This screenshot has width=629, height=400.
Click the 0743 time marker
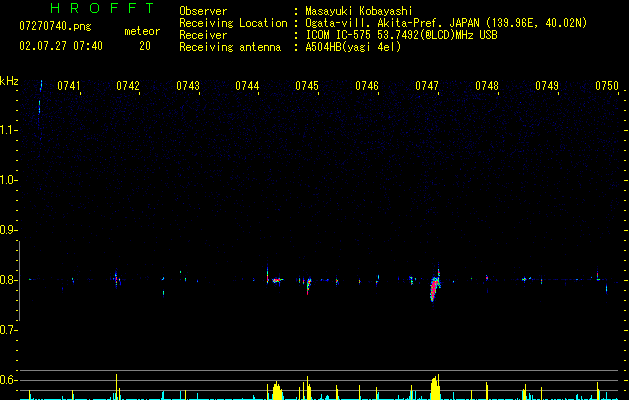pos(188,86)
